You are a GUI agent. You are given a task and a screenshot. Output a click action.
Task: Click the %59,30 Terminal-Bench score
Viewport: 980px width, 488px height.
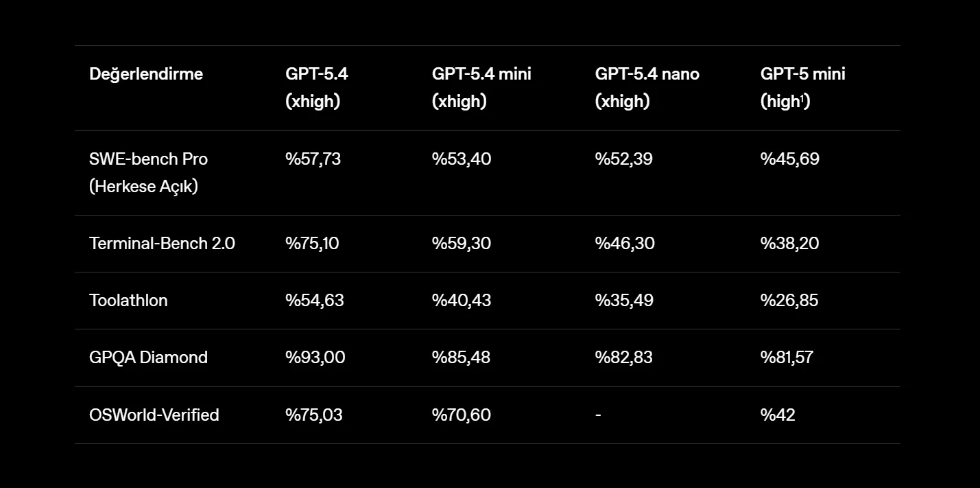point(461,244)
